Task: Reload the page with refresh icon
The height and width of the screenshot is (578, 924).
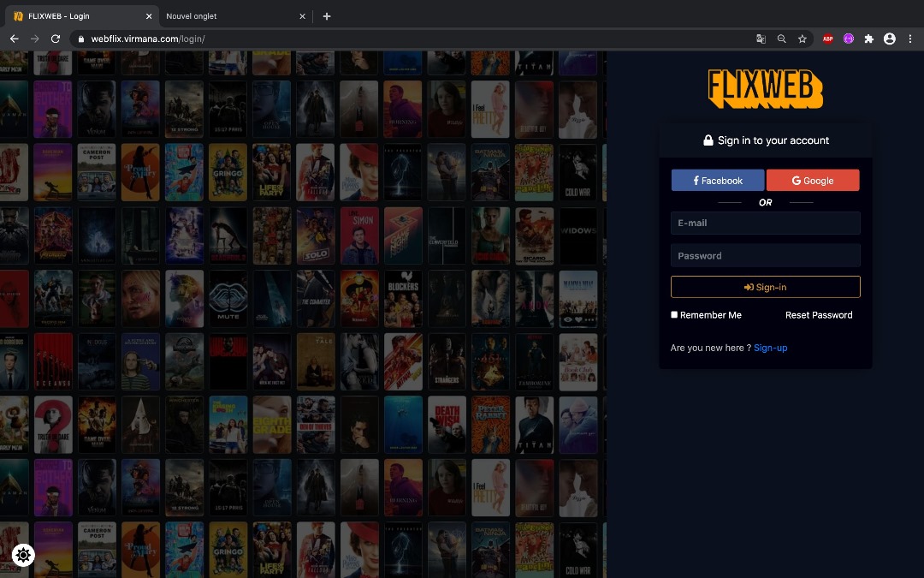Action: pyautogui.click(x=56, y=39)
